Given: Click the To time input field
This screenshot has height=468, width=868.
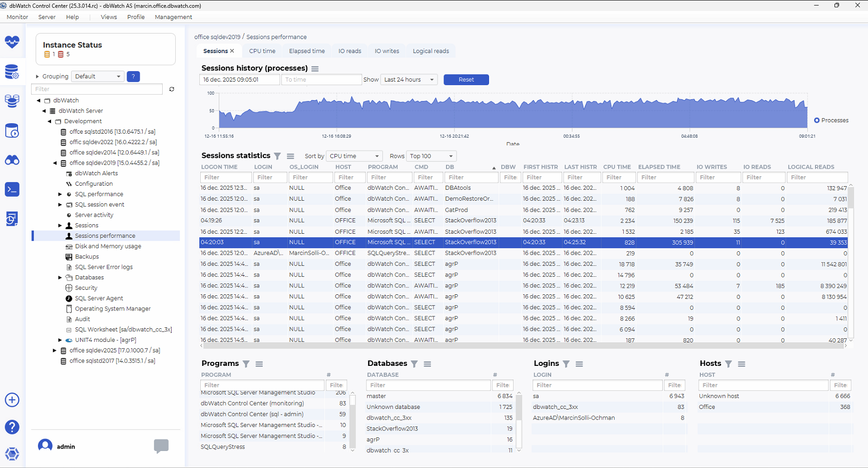Looking at the screenshot, I should (x=321, y=80).
